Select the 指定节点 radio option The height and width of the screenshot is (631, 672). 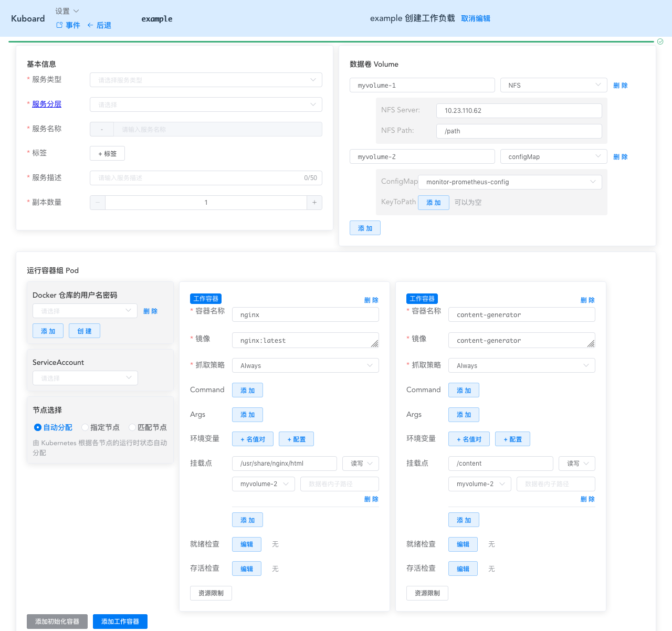click(x=85, y=427)
